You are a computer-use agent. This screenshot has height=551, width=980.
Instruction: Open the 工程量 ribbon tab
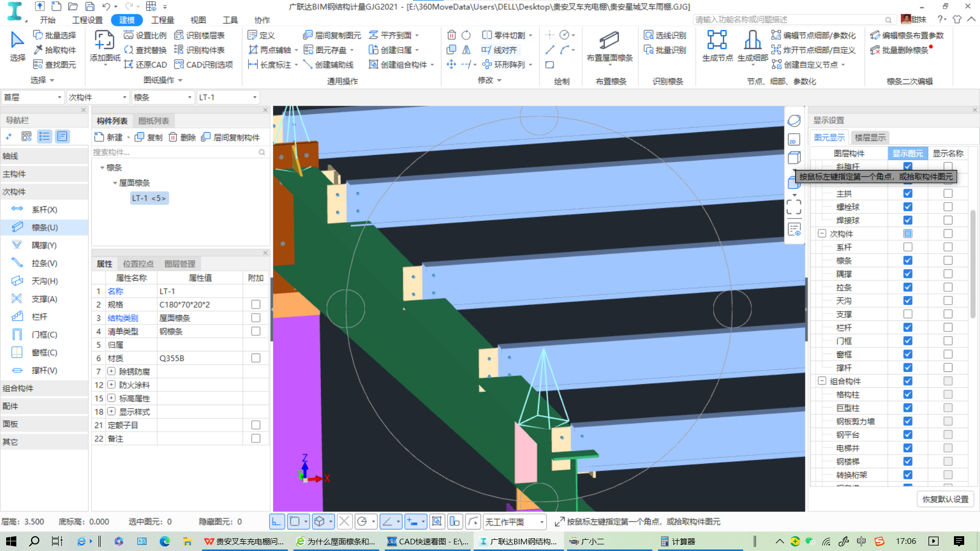[162, 20]
